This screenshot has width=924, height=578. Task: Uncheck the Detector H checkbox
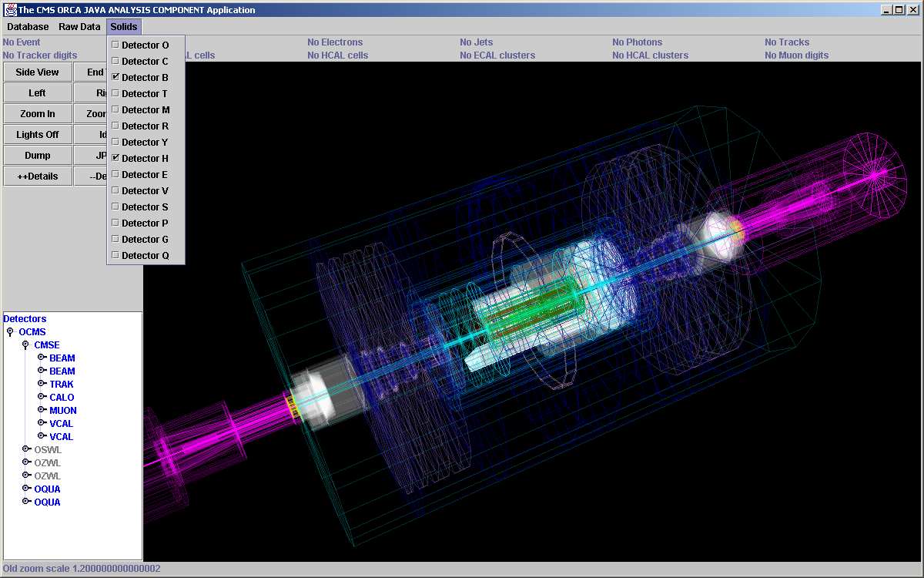pyautogui.click(x=115, y=158)
